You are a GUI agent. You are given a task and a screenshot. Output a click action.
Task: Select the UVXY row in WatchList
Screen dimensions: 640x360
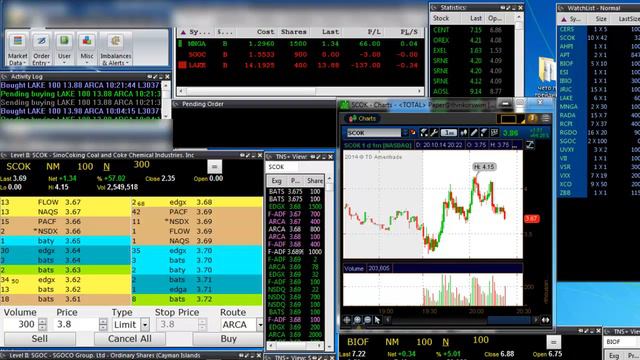point(598,149)
